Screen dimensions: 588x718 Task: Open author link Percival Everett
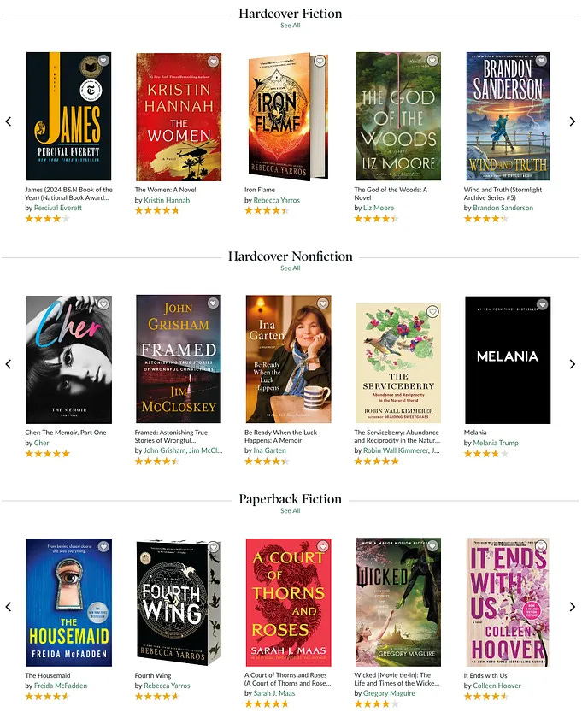[58, 208]
